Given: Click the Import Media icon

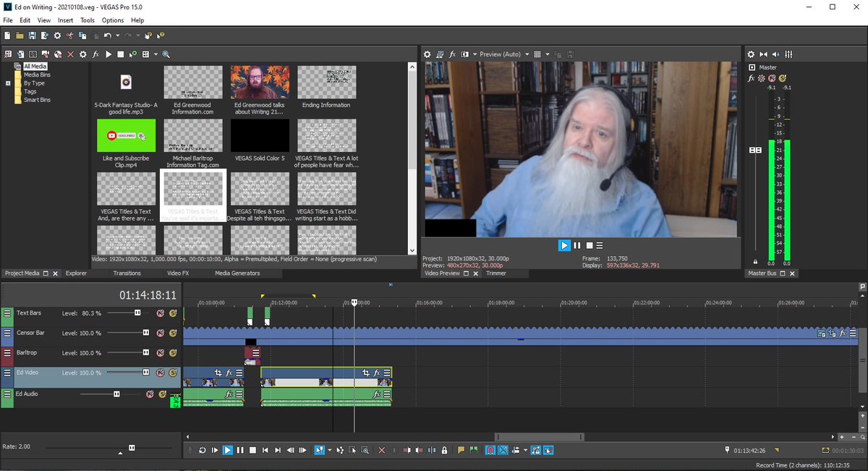Looking at the screenshot, I should (x=20, y=54).
